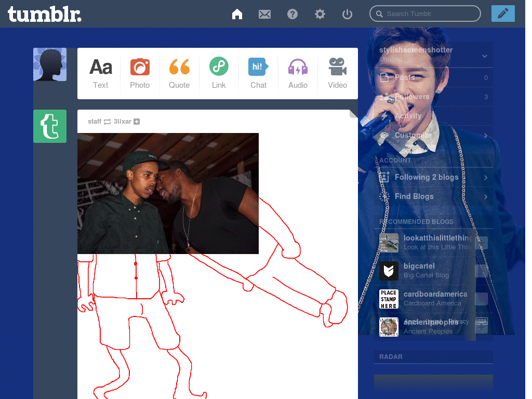The height and width of the screenshot is (399, 532).
Task: Open cardboardamerica recommended blog
Action: [x=435, y=294]
